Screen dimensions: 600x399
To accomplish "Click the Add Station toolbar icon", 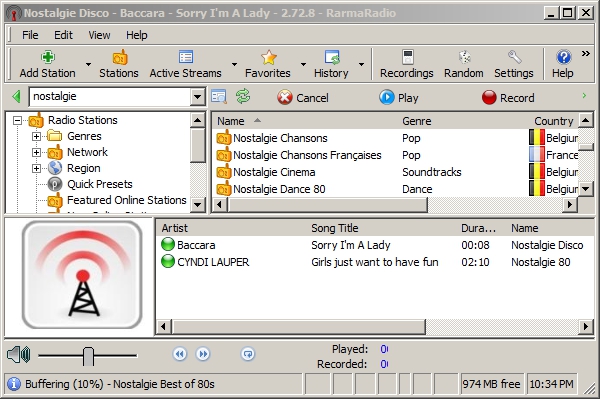I will [x=47, y=57].
